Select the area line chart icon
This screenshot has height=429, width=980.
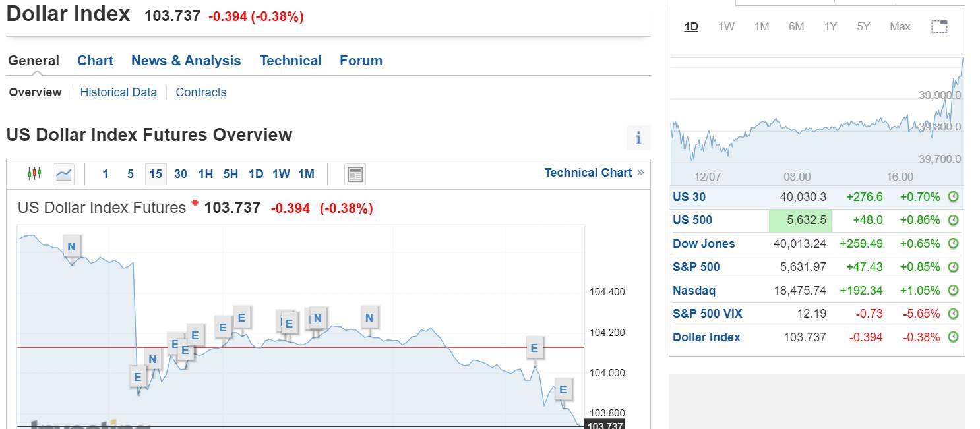[64, 174]
